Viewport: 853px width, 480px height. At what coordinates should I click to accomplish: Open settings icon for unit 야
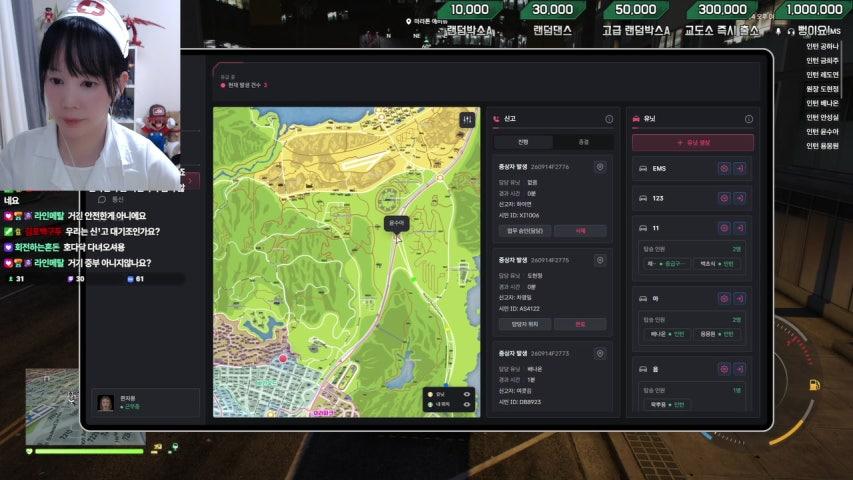(724, 298)
